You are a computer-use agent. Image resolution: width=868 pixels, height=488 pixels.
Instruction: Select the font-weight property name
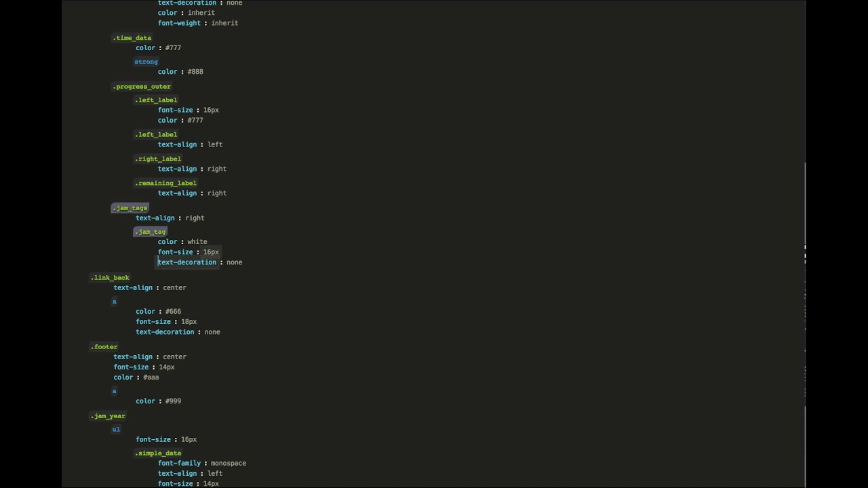point(179,23)
